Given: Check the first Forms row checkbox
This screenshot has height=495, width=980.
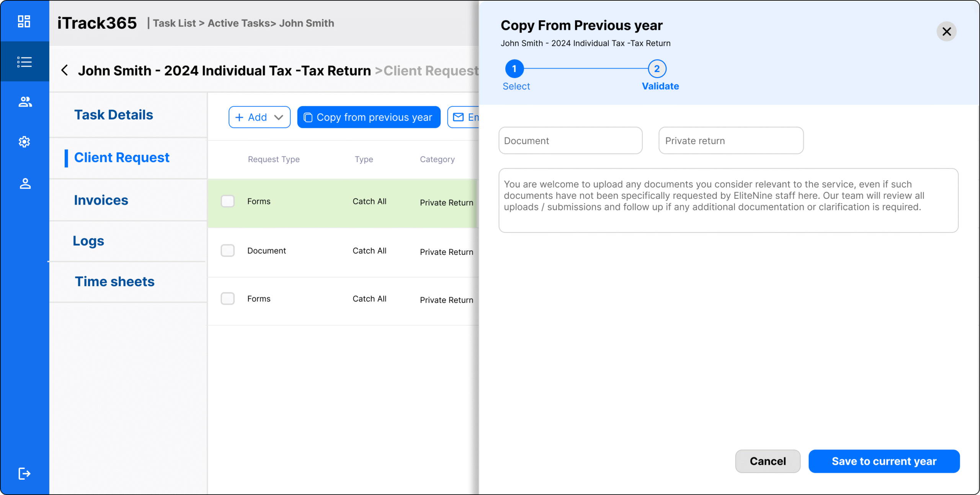Looking at the screenshot, I should click(228, 201).
